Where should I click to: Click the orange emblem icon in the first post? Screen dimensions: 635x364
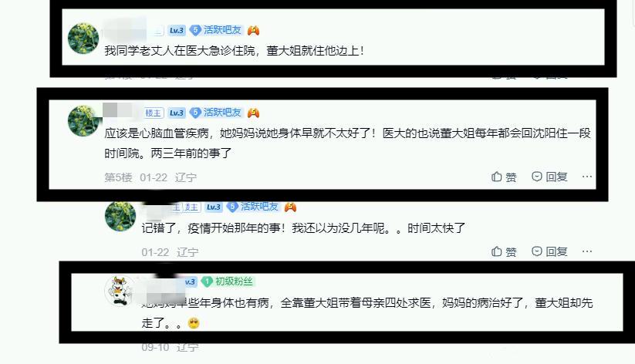(254, 30)
